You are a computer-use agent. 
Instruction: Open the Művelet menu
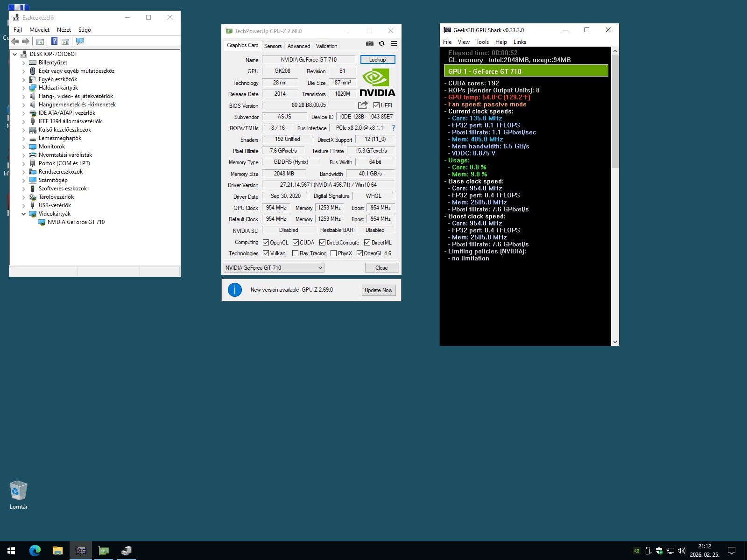point(39,30)
